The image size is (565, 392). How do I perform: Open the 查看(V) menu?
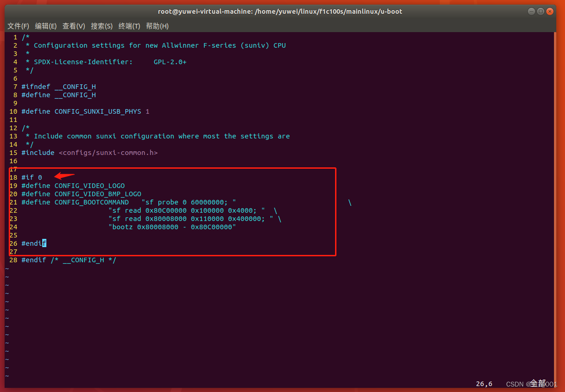click(73, 26)
